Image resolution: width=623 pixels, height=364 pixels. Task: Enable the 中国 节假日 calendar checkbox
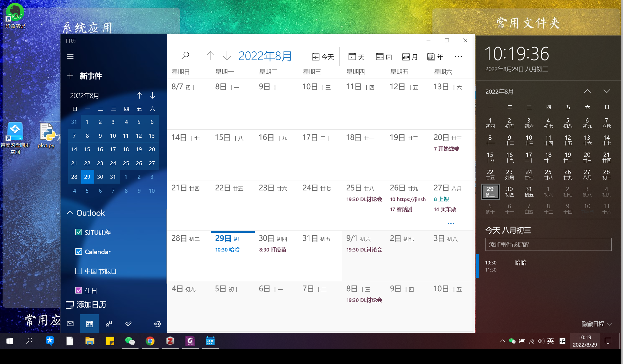(x=79, y=271)
